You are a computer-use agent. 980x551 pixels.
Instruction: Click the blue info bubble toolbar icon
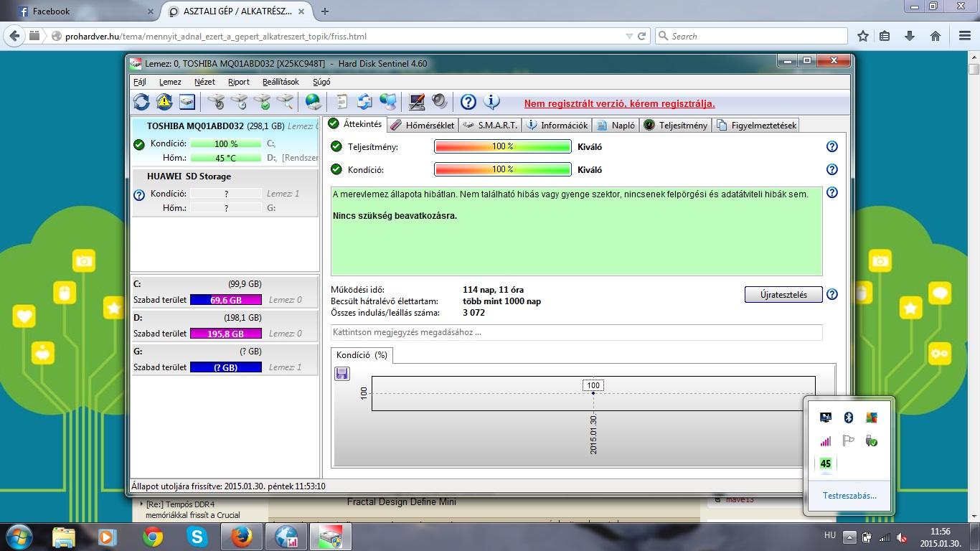491,102
